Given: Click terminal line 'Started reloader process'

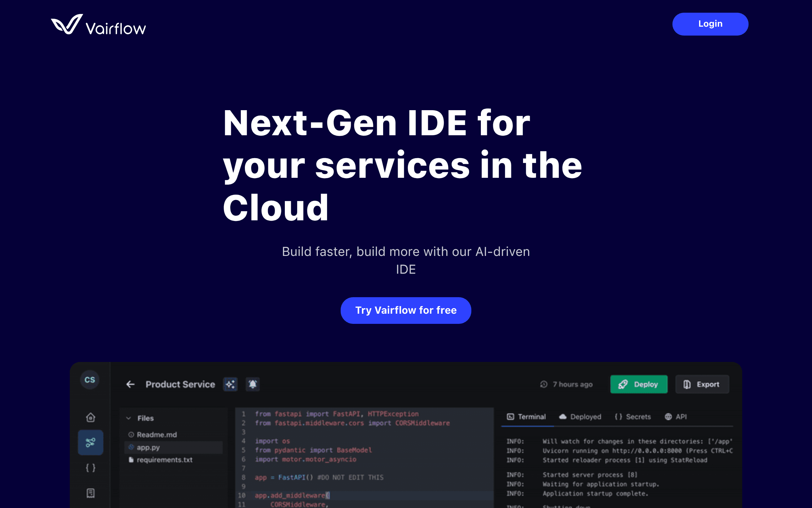Looking at the screenshot, I should [x=607, y=460].
